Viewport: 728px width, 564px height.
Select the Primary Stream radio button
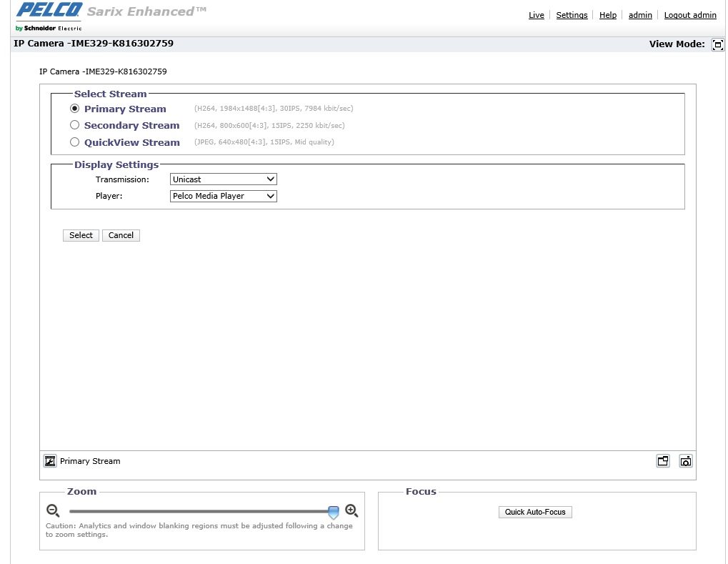[x=74, y=109]
